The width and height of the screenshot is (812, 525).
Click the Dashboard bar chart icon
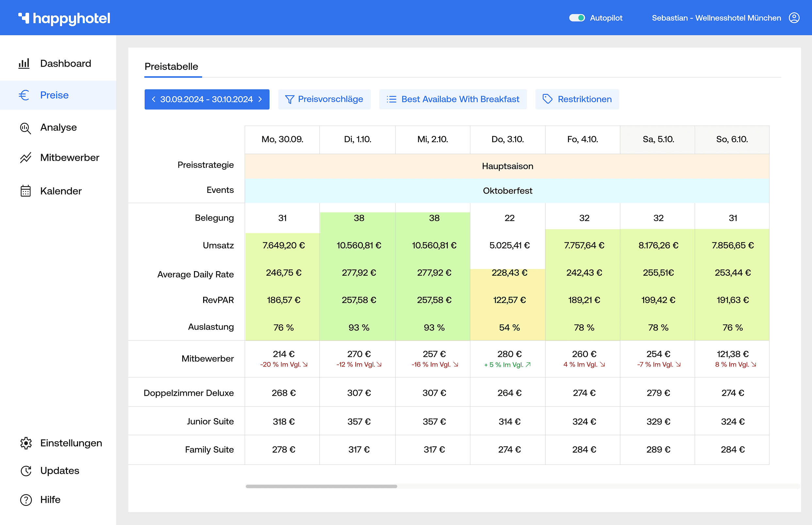point(24,63)
